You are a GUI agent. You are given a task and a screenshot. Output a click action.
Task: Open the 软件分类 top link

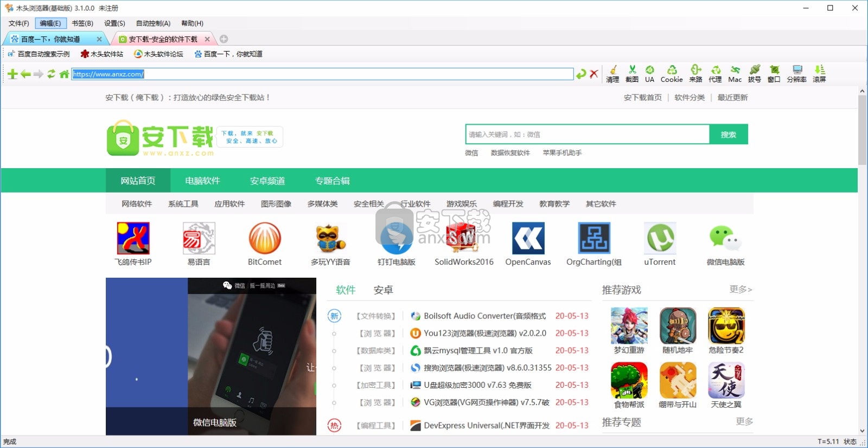pos(690,98)
